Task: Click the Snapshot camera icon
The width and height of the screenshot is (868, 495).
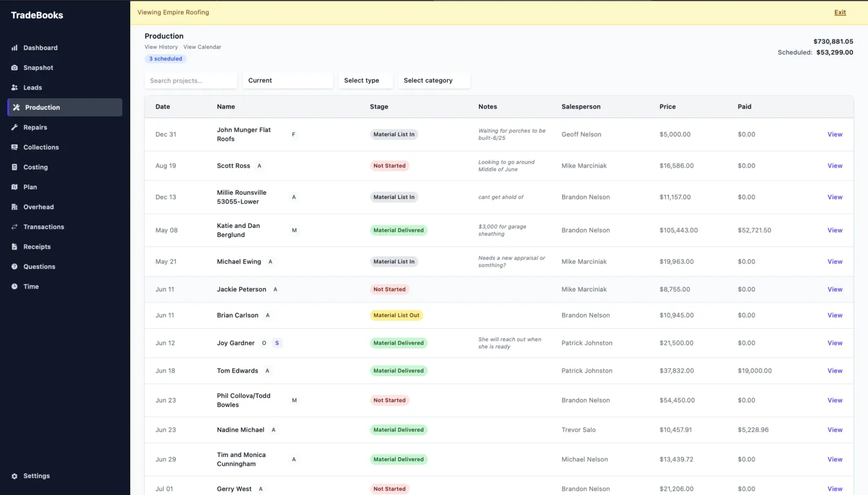Action: click(14, 68)
